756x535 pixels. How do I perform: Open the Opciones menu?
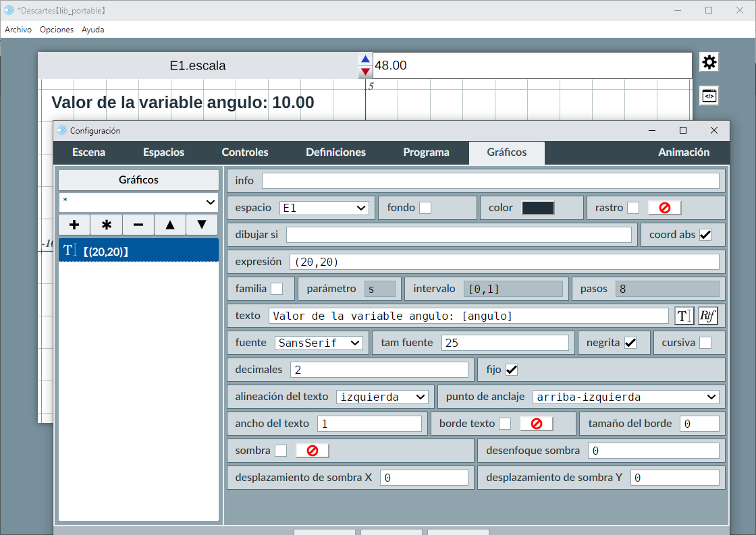click(57, 30)
